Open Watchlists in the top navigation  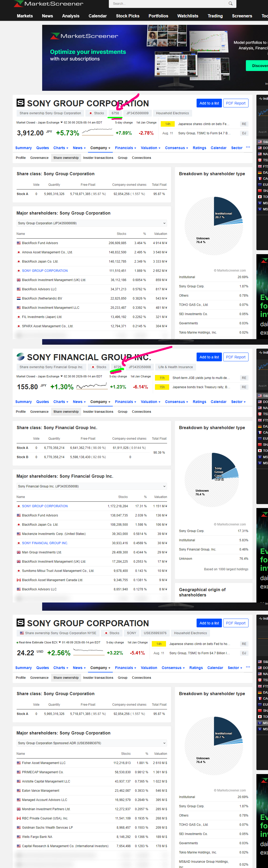(188, 16)
